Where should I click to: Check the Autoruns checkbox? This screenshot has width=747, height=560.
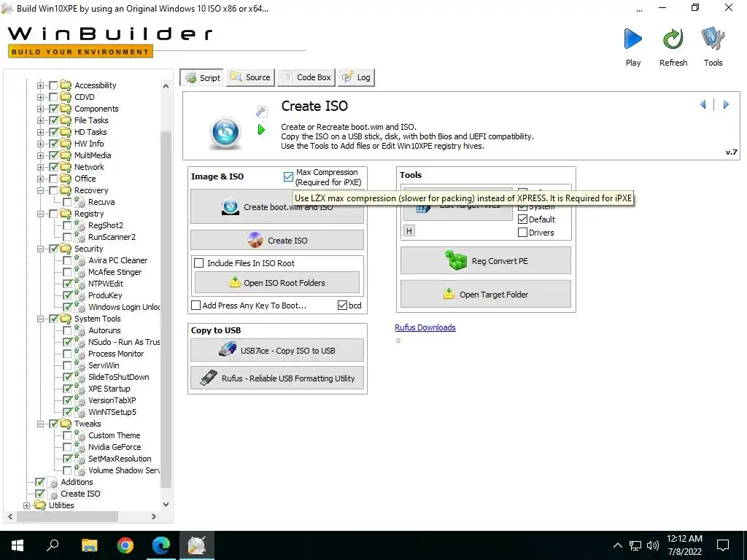point(68,330)
